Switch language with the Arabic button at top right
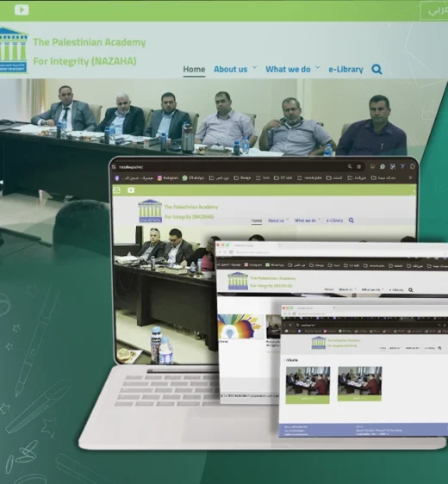The height and width of the screenshot is (484, 448). [435, 10]
